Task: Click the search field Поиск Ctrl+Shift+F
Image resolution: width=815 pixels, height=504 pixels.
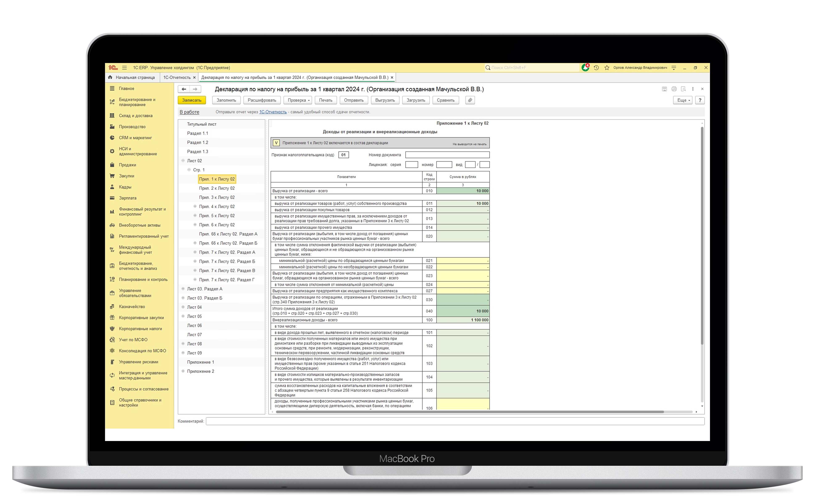Action: click(532, 68)
